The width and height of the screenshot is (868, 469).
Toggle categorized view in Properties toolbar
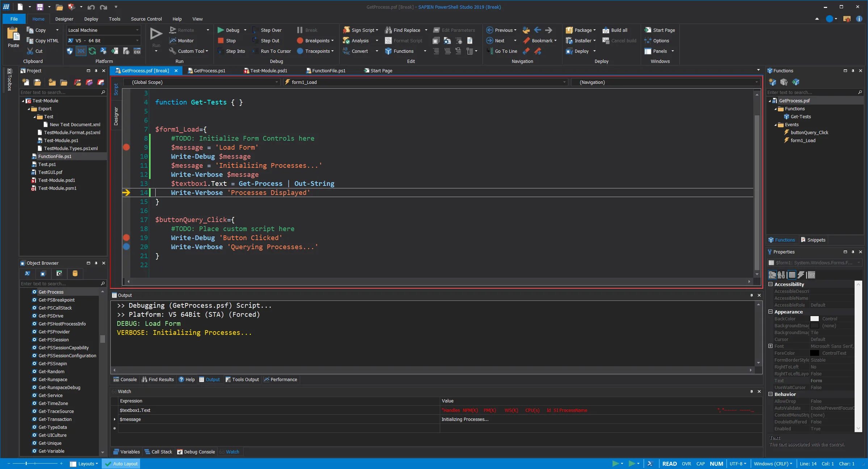click(x=772, y=275)
